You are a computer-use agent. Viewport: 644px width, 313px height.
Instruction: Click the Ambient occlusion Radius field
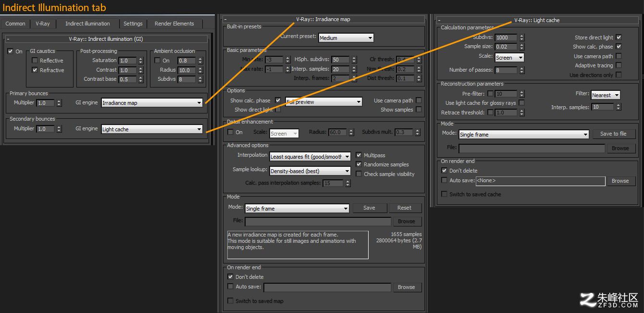tap(186, 70)
